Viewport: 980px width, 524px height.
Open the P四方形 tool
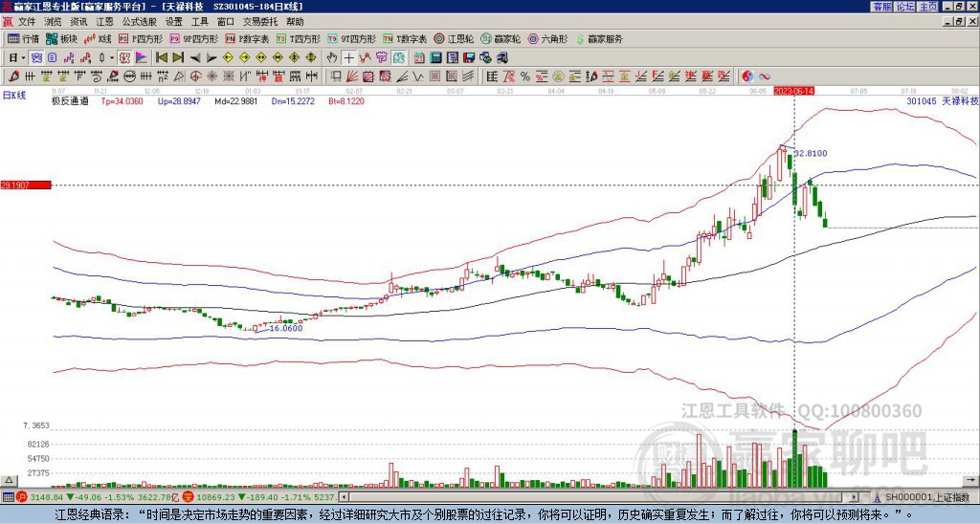pyautogui.click(x=141, y=38)
